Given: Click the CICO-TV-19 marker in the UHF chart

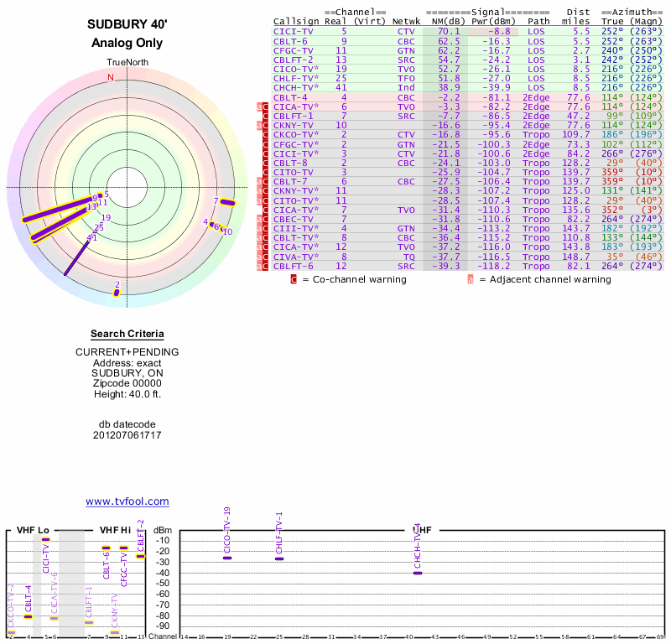Looking at the screenshot, I should click(227, 558).
